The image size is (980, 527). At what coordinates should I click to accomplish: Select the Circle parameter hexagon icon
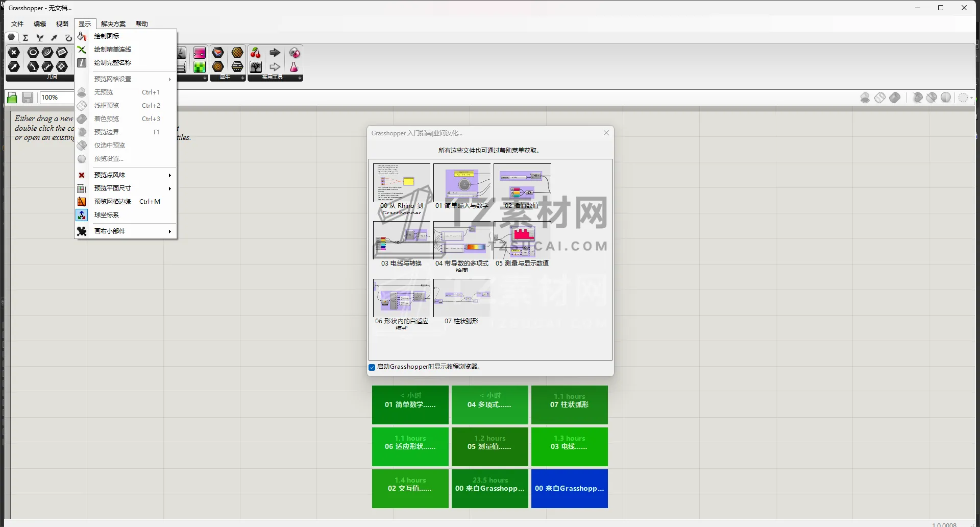point(33,52)
